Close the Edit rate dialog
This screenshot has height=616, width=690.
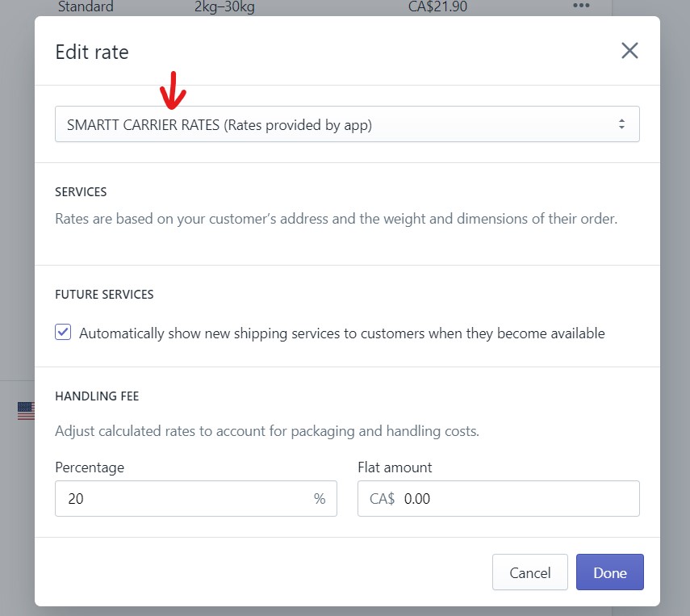click(x=629, y=51)
